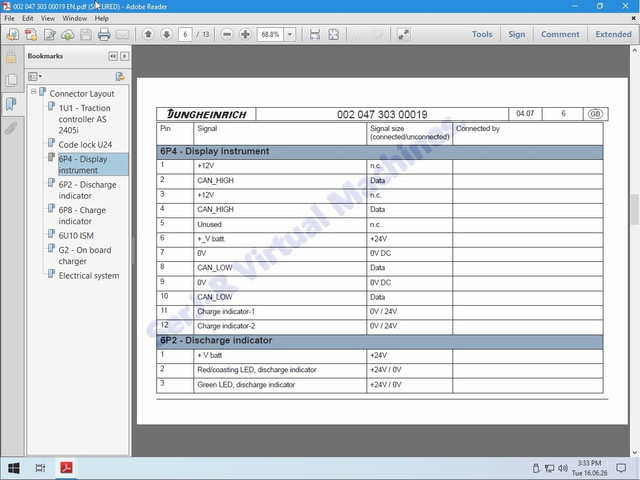Go to next page with down arrow
Screen dimensions: 640x480
[x=167, y=34]
